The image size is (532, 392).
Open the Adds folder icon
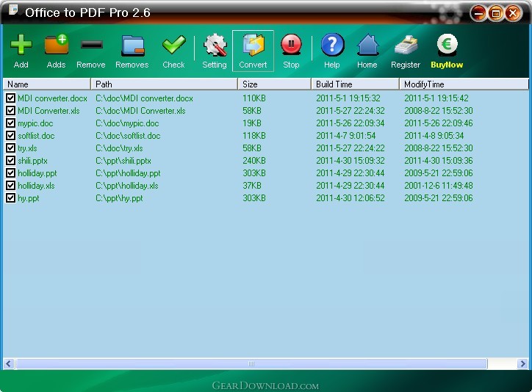(x=57, y=45)
